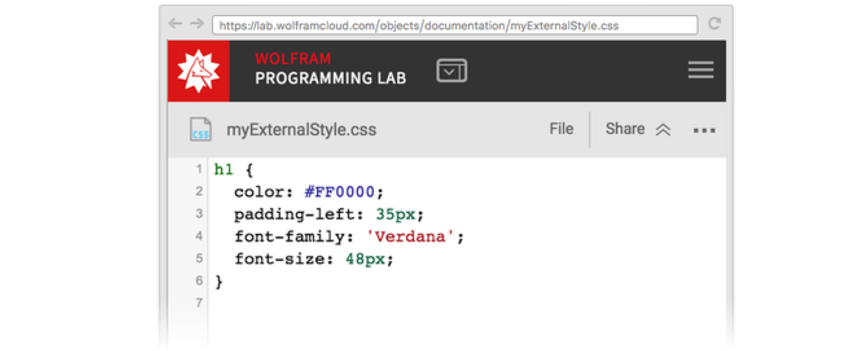Screen dimensions: 868x351
Task: Click the CSS file type icon
Action: pyautogui.click(x=200, y=130)
